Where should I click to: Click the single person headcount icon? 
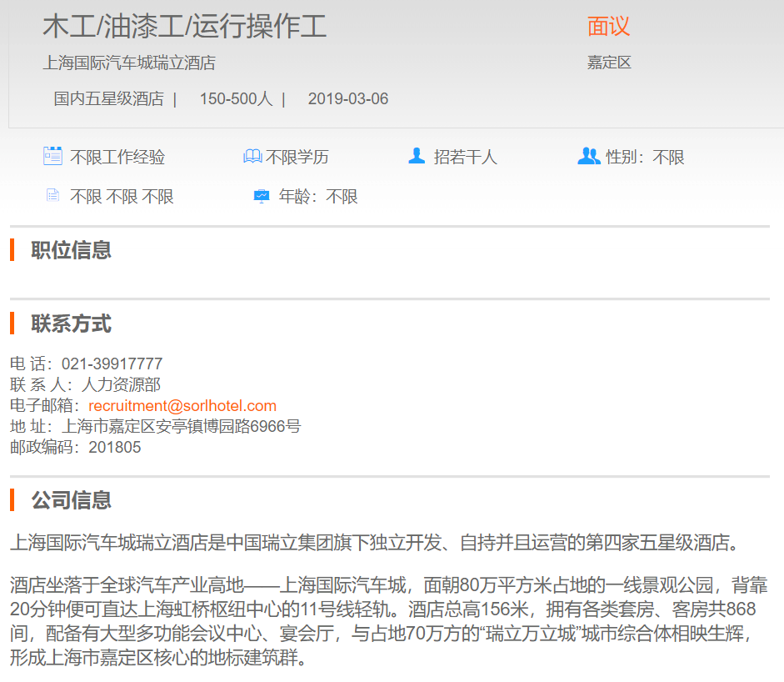click(x=417, y=156)
